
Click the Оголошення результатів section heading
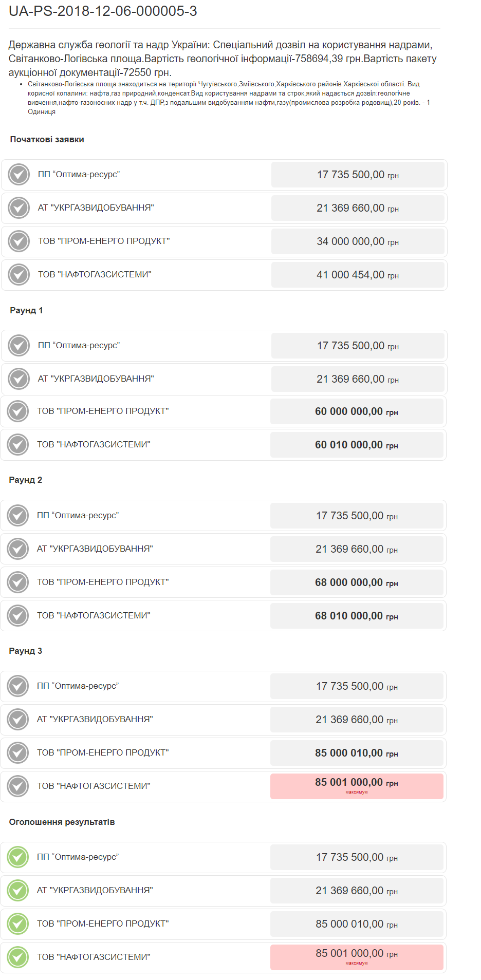[x=62, y=822]
